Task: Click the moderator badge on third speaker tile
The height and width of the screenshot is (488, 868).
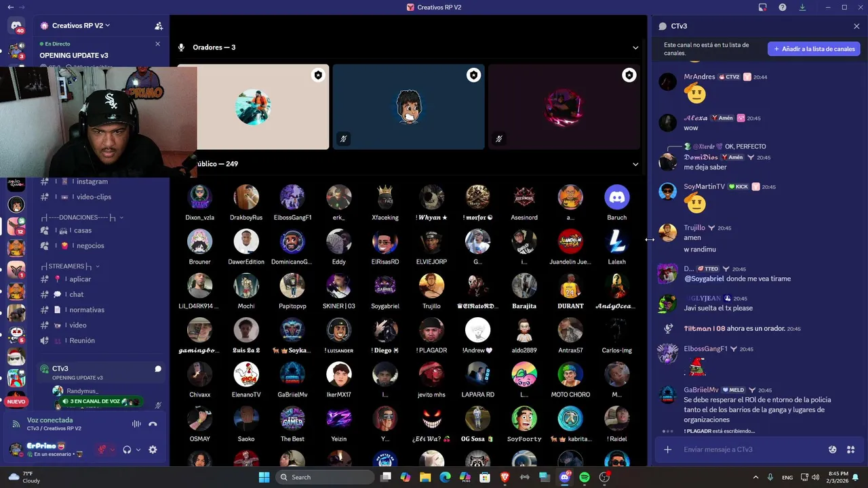Action: (x=629, y=75)
